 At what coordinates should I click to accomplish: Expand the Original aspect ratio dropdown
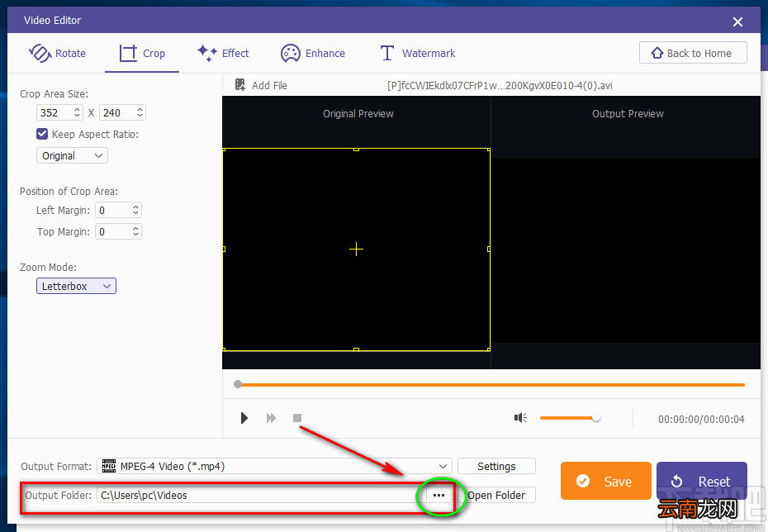click(72, 156)
